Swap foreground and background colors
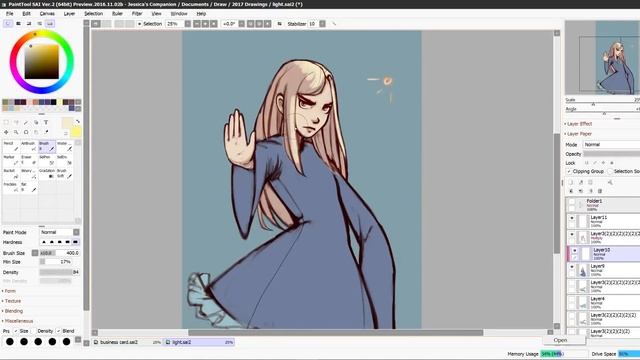The image size is (640, 360). [77, 122]
